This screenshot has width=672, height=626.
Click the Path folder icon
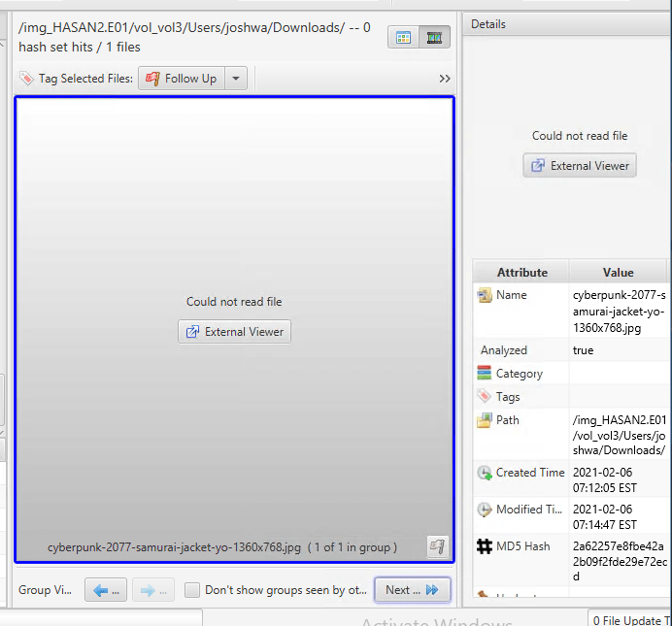[x=485, y=420]
